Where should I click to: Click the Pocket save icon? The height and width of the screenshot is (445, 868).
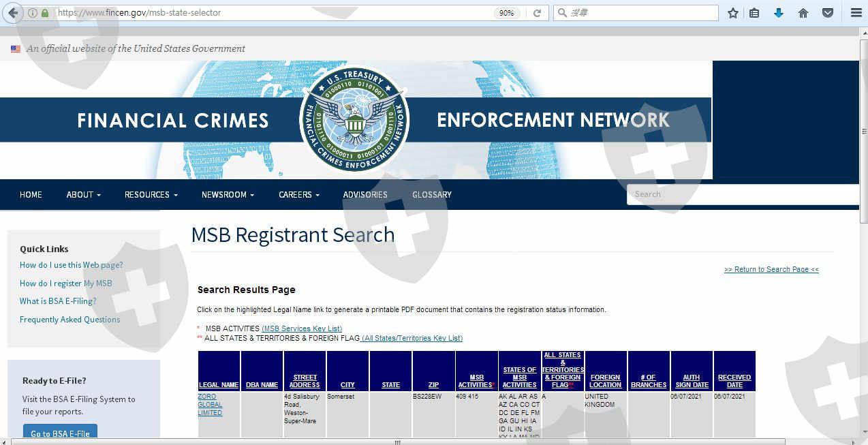pyautogui.click(x=828, y=13)
